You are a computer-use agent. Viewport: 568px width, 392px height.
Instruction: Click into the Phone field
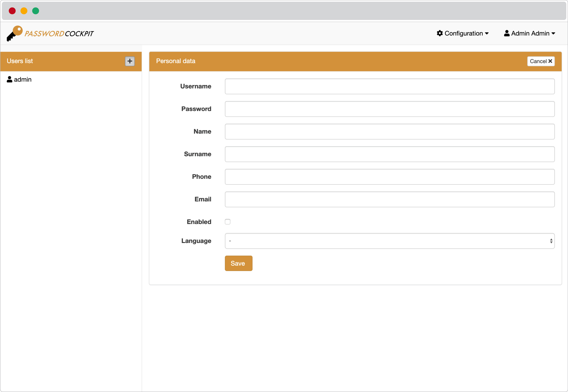click(389, 177)
